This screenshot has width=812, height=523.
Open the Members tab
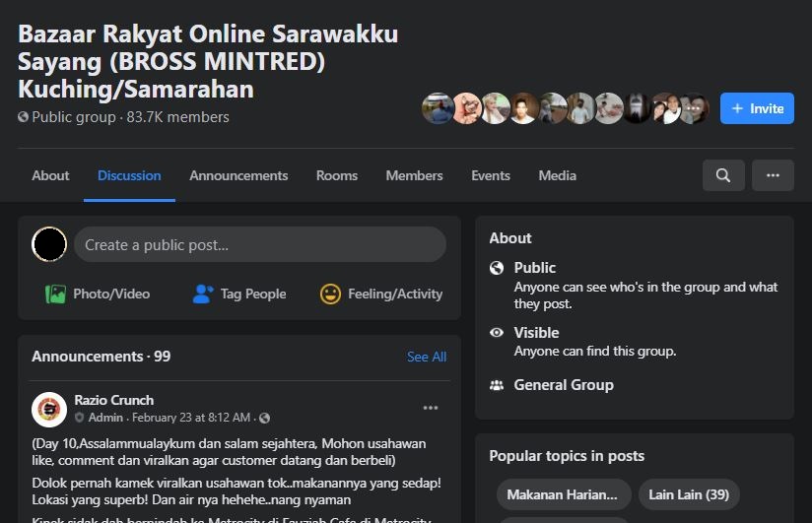tap(414, 175)
